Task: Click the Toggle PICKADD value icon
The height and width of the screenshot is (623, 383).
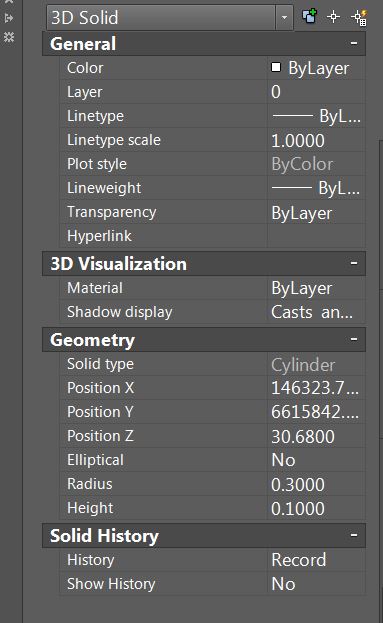Action: click(309, 17)
